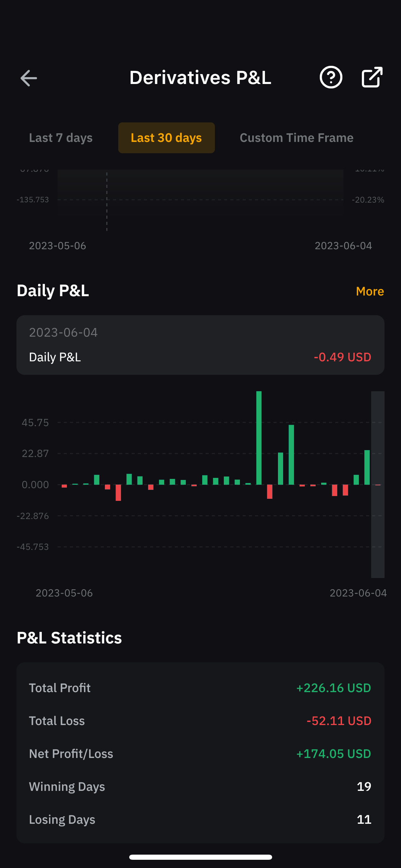401x868 pixels.
Task: Tap the dashed vertical marker in upper chart
Action: (107, 202)
